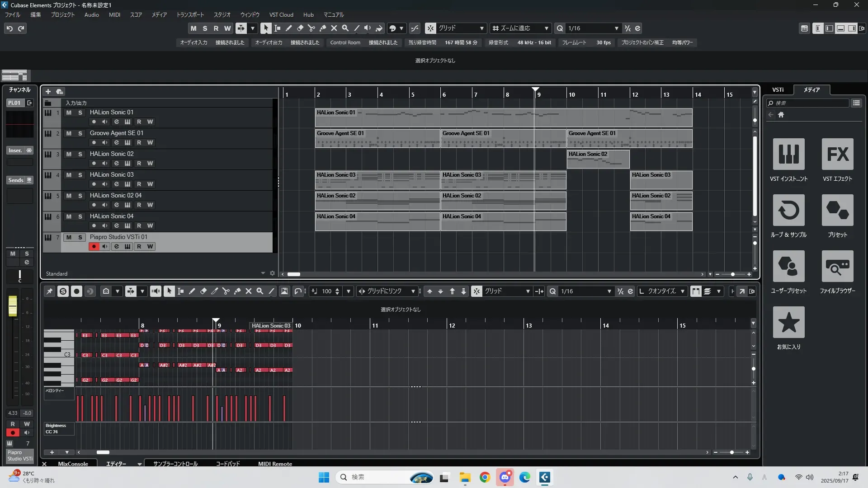The image size is (868, 488).
Task: Click the channel volume fader handle
Action: pyautogui.click(x=13, y=306)
